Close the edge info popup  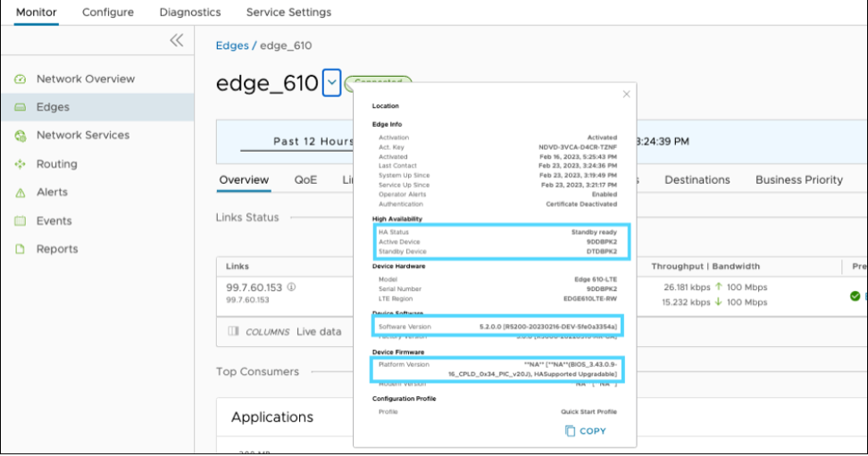click(x=626, y=94)
